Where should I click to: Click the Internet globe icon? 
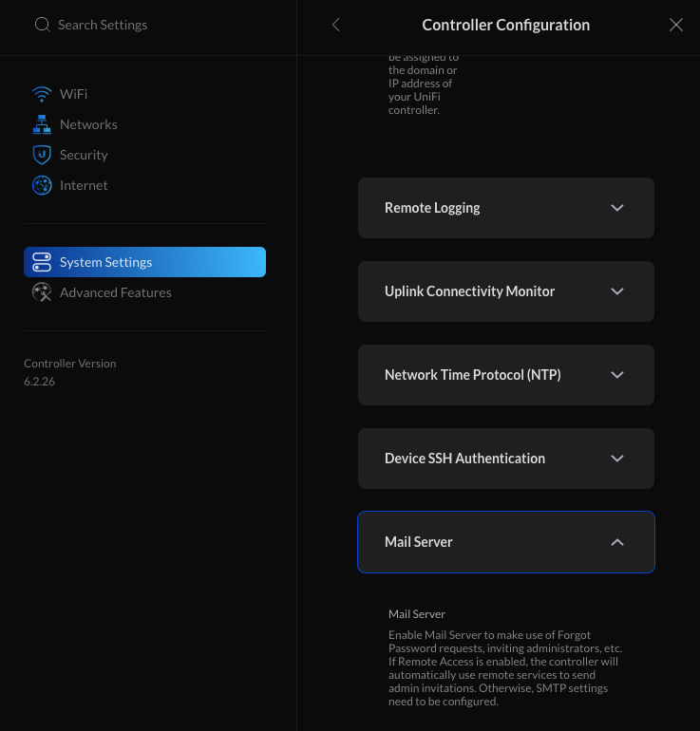42,185
